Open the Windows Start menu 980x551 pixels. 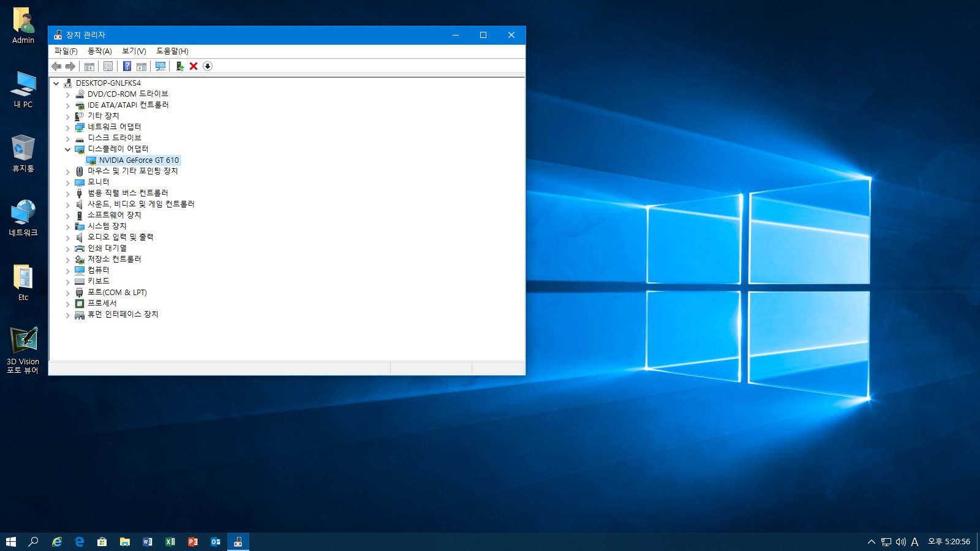pyautogui.click(x=11, y=542)
